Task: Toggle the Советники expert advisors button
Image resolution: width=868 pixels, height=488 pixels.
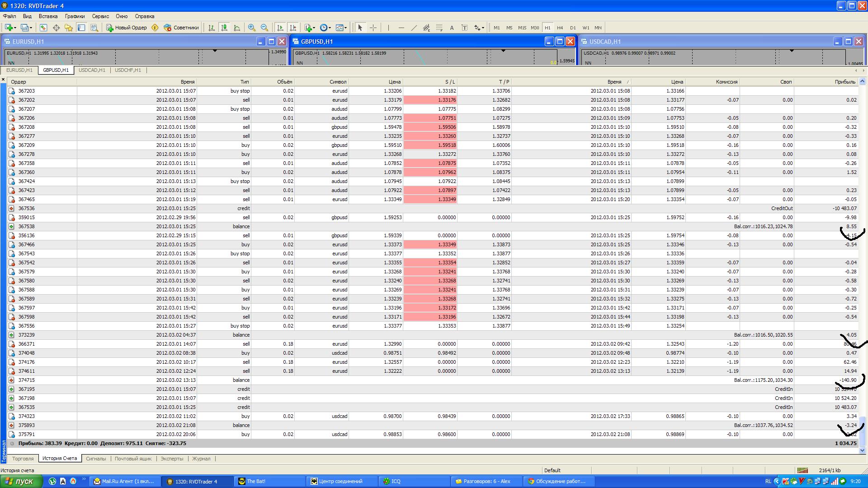Action: [x=181, y=28]
